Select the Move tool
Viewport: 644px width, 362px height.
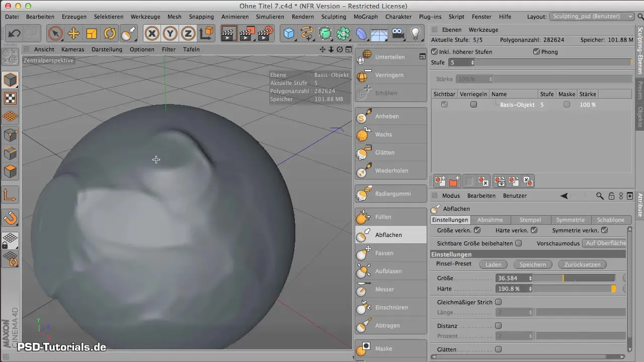point(73,34)
